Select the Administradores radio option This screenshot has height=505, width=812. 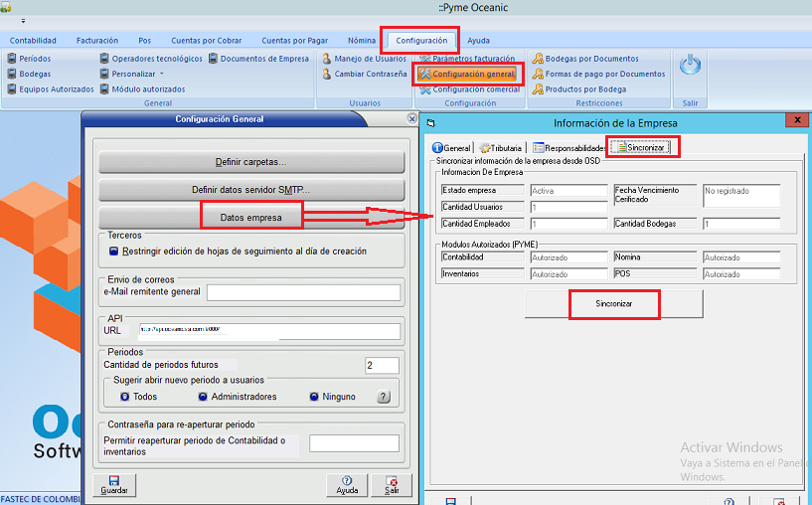203,397
